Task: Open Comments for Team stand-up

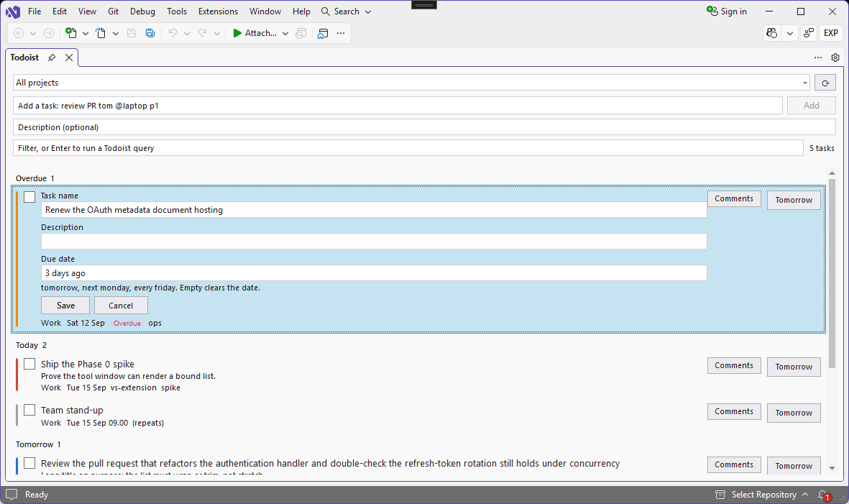Action: pyautogui.click(x=734, y=411)
